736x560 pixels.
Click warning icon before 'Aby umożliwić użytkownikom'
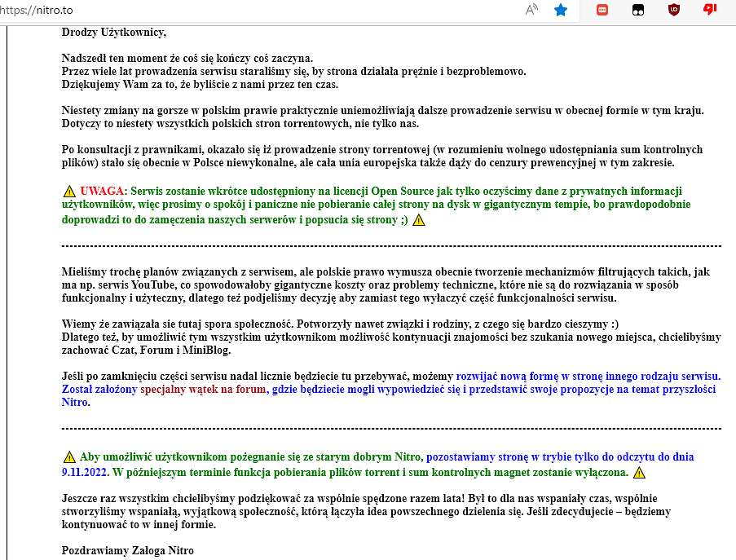[x=69, y=456]
